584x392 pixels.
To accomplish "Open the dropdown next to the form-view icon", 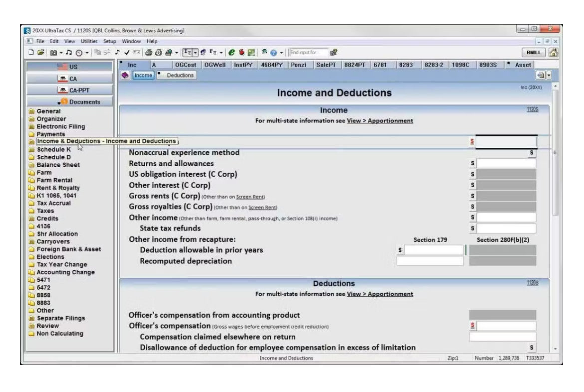I will pyautogui.click(x=549, y=75).
